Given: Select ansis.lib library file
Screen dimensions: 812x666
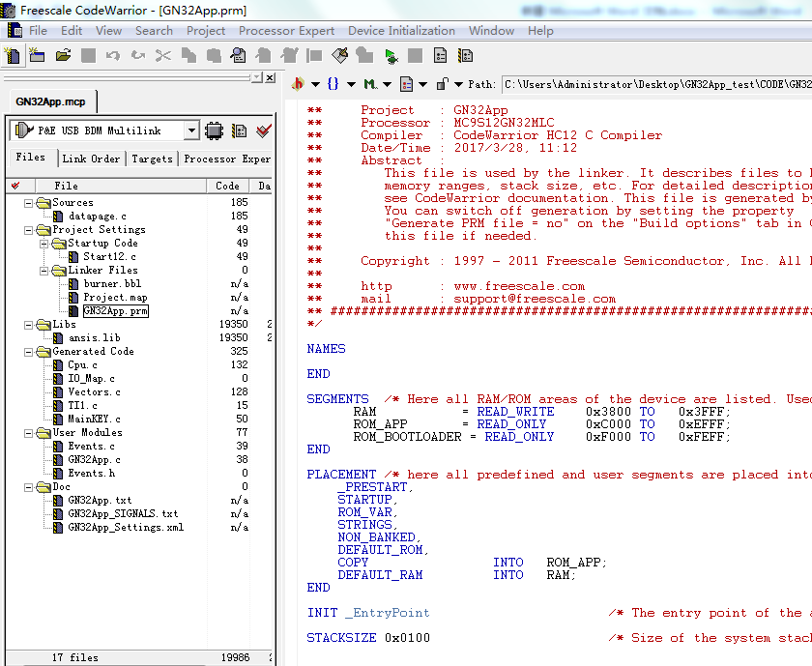Looking at the screenshot, I should pyautogui.click(x=95, y=338).
